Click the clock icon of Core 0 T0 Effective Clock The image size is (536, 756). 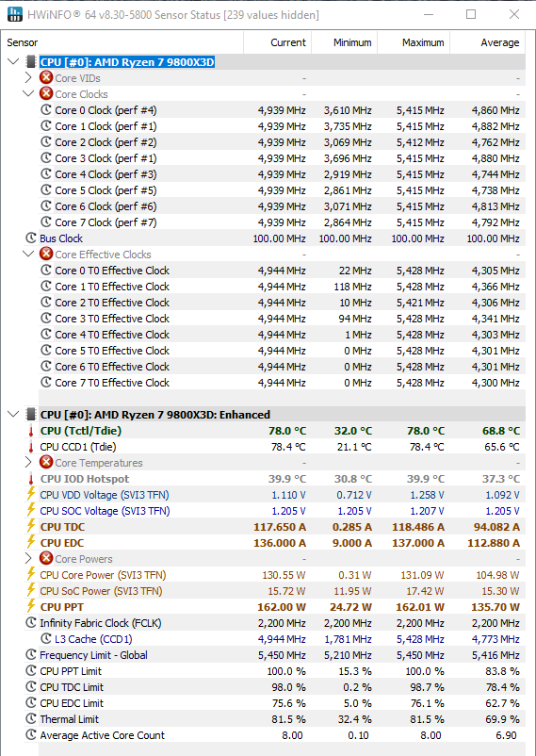(x=46, y=270)
